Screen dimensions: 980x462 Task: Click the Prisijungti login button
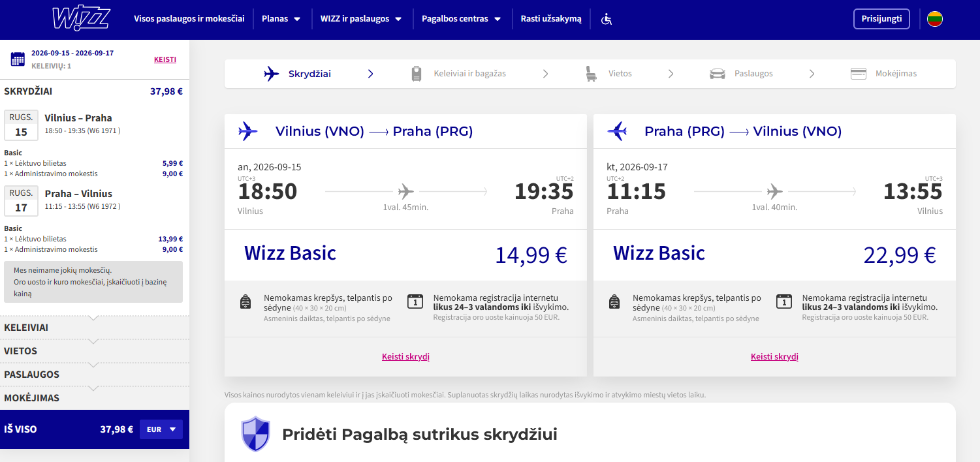[x=881, y=19]
